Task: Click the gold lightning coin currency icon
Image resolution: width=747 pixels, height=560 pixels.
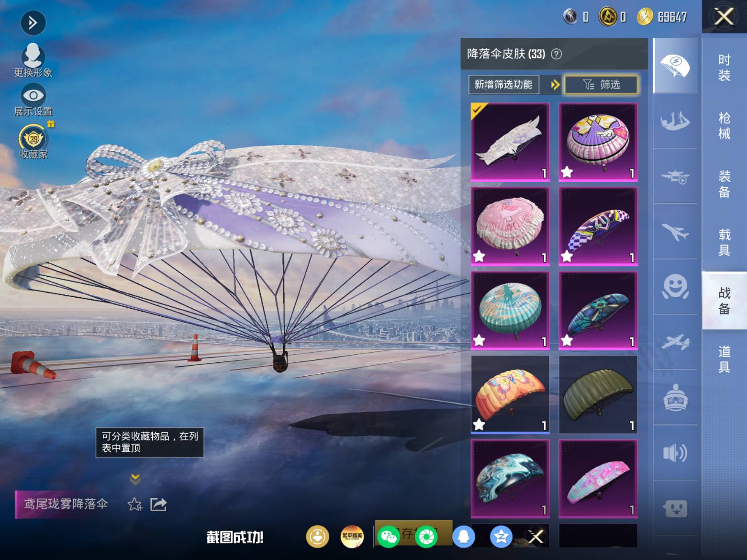Action: pos(645,17)
